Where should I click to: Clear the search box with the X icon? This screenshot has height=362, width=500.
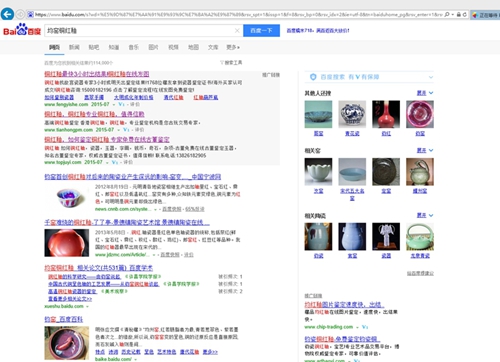(237, 31)
